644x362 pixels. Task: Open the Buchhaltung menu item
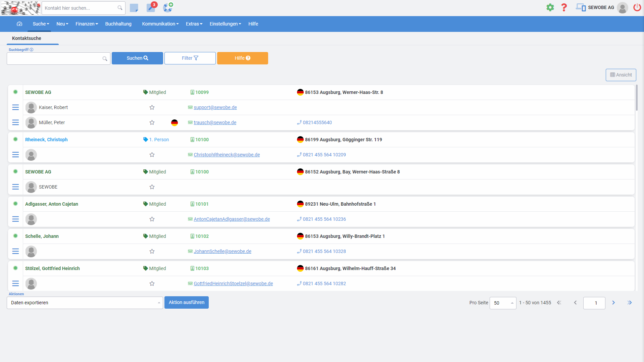click(x=118, y=24)
